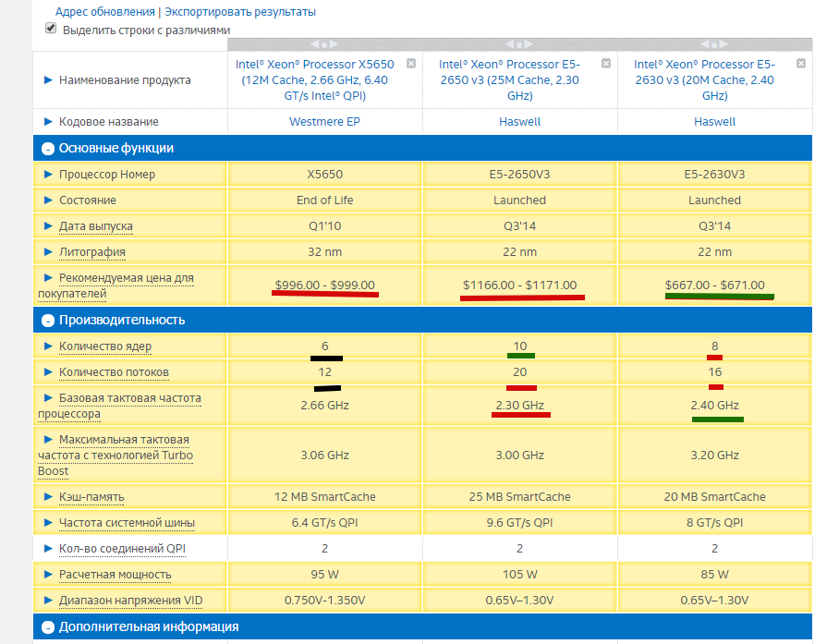Click the drag handle above E5-2630 v3 column

coord(714,44)
